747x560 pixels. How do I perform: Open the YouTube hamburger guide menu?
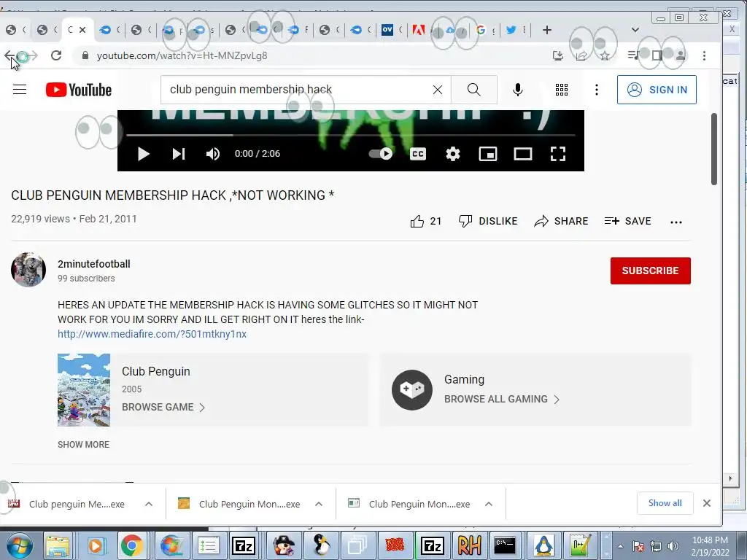20,90
